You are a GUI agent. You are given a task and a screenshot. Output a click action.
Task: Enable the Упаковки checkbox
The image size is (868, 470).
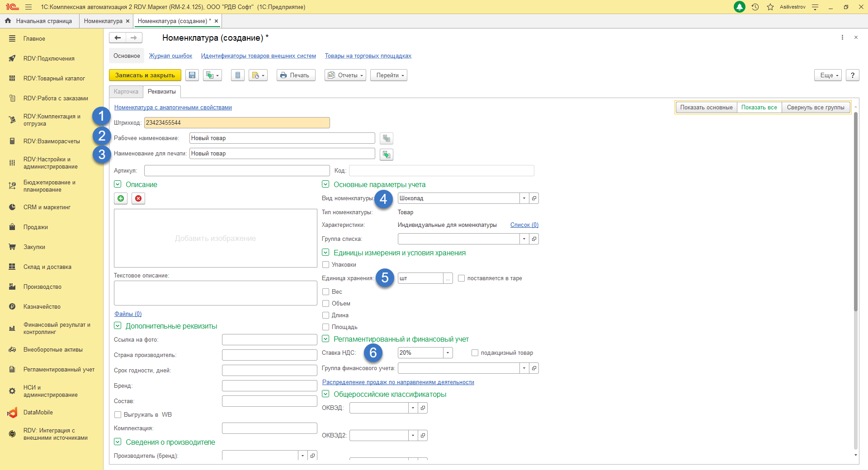pos(325,265)
